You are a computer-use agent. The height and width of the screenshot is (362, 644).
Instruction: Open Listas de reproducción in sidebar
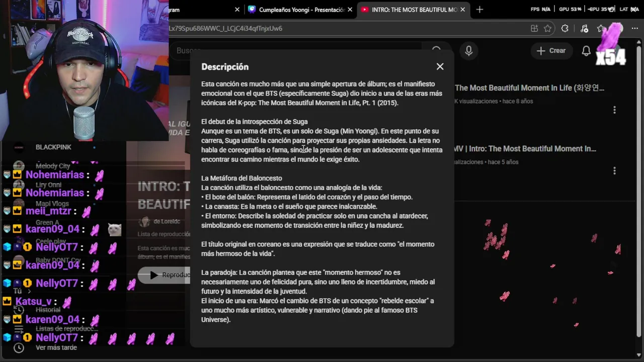point(67,328)
